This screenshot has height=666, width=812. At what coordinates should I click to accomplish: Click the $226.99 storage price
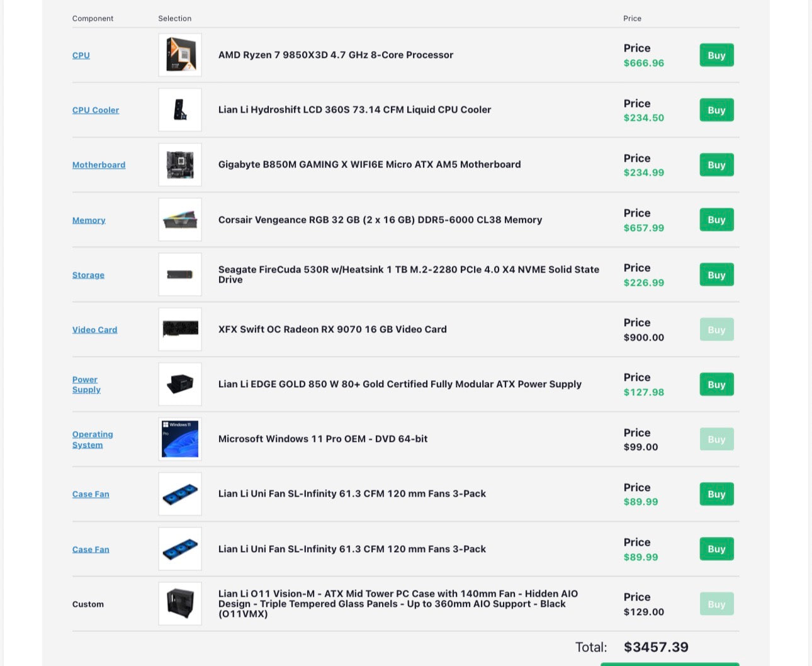643,283
